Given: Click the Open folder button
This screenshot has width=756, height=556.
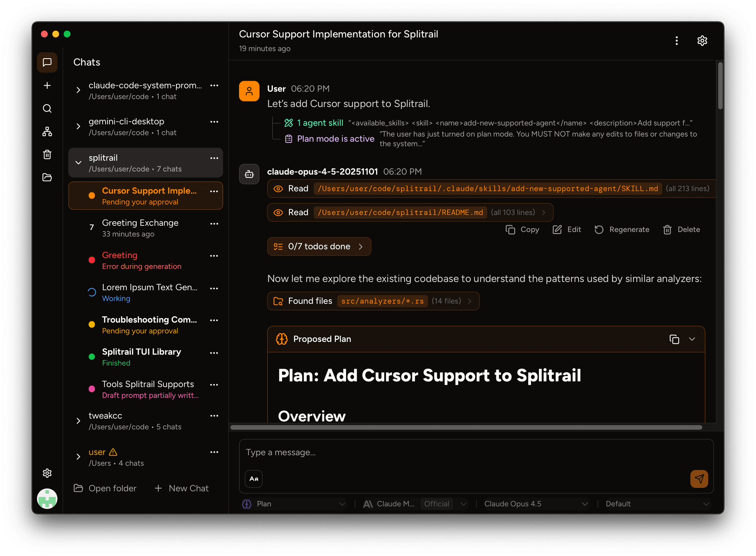Looking at the screenshot, I should 105,488.
